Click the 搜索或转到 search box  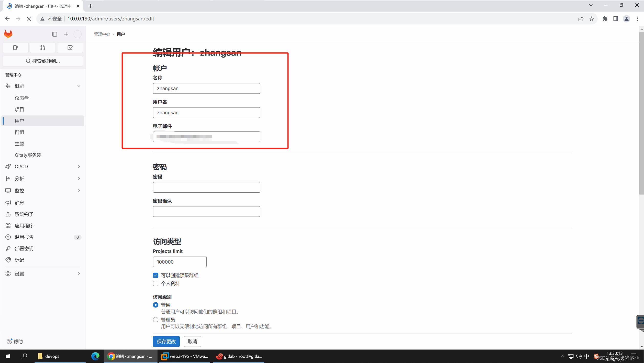(x=43, y=61)
